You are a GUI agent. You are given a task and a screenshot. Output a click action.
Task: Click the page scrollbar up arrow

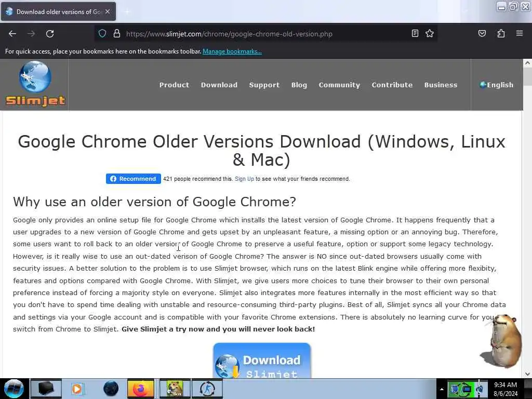[x=527, y=63]
